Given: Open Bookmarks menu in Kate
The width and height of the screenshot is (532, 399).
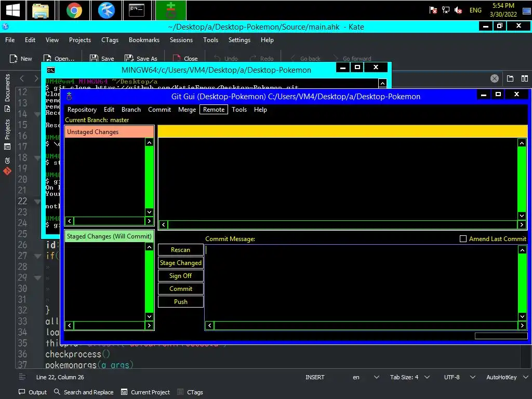Looking at the screenshot, I should click(x=144, y=39).
